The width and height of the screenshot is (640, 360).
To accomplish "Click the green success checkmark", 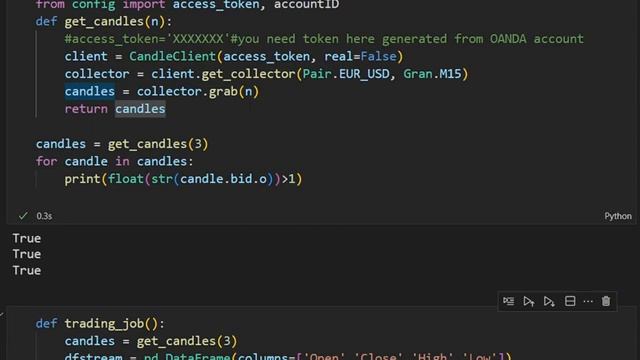I will 23,216.
